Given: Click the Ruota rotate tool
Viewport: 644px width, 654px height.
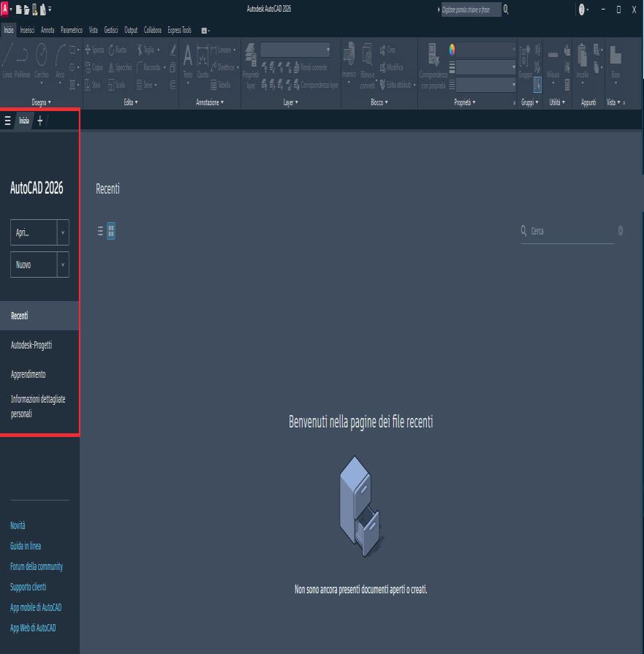Looking at the screenshot, I should pos(118,50).
